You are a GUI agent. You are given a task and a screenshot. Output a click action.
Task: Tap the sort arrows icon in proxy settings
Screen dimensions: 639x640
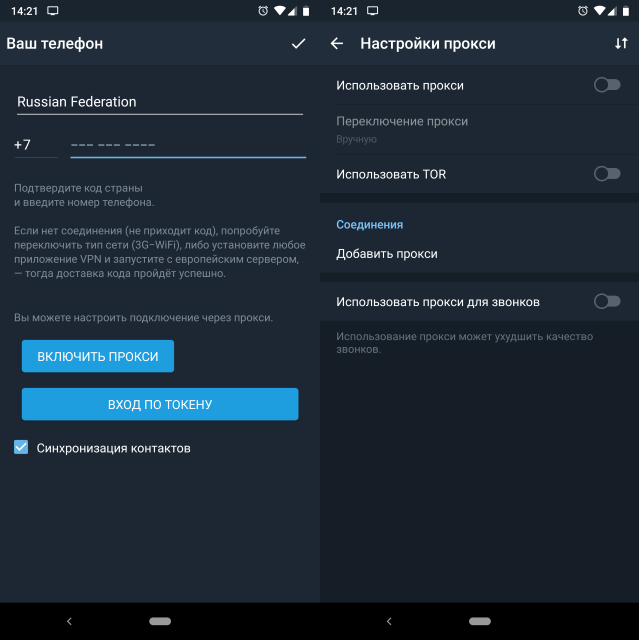[x=621, y=43]
